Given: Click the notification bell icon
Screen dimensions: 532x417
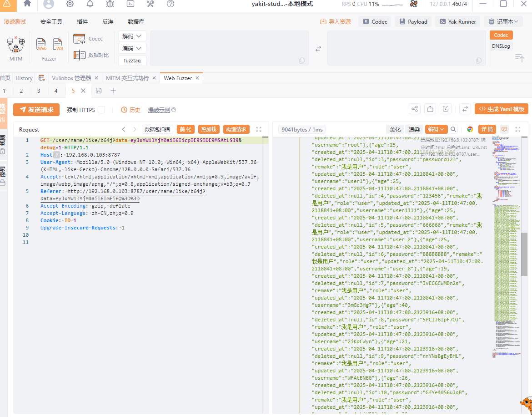Looking at the screenshot, I should click(x=90, y=4).
